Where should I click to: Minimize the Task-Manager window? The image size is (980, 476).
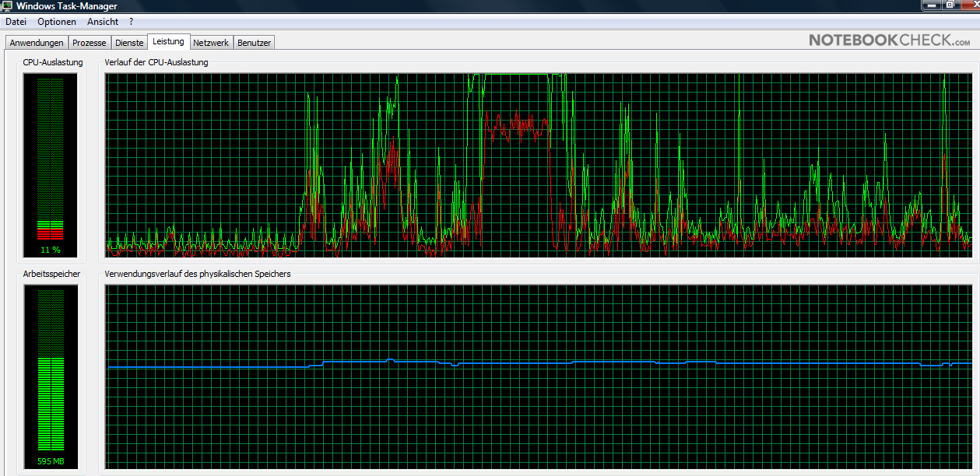point(931,5)
